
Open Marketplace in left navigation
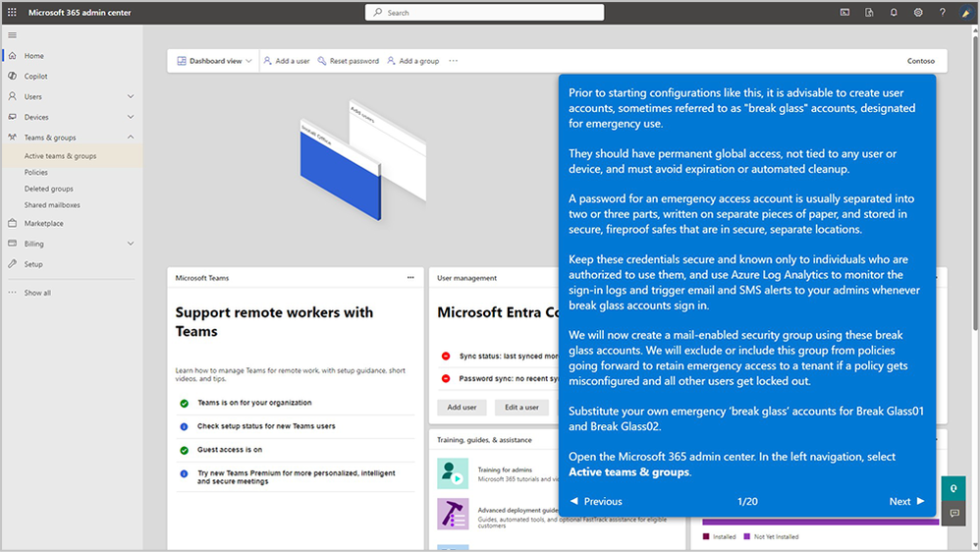click(x=44, y=223)
